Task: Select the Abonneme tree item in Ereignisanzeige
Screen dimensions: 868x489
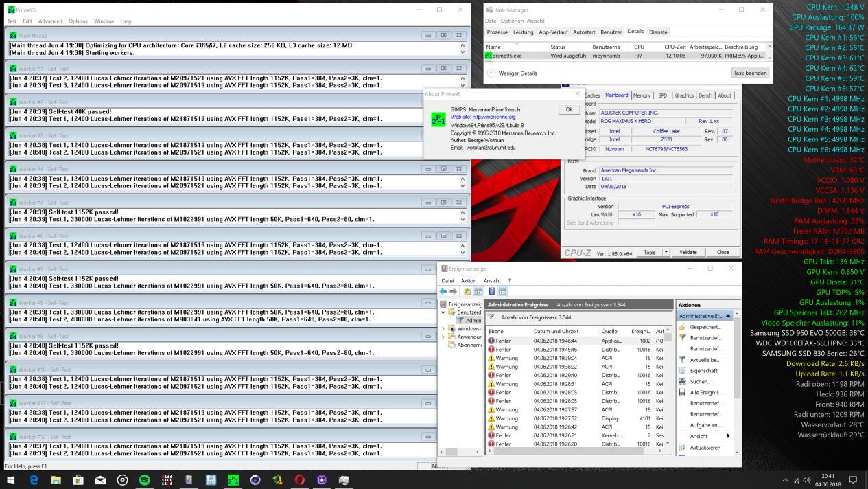Action: 464,345
